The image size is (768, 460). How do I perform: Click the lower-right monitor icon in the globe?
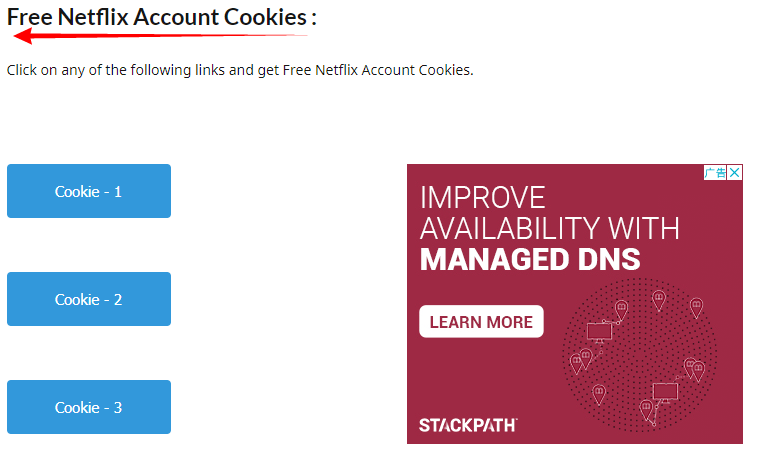click(x=664, y=391)
